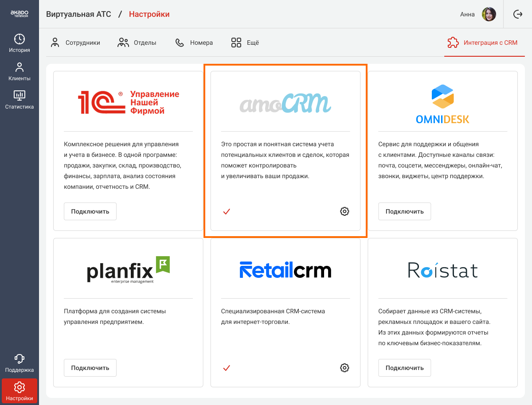Click the logout icon in header

point(517,14)
